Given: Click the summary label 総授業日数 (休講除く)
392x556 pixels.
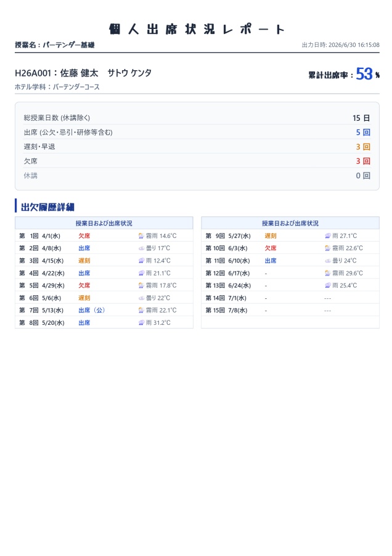Looking at the screenshot, I should click(x=57, y=118).
